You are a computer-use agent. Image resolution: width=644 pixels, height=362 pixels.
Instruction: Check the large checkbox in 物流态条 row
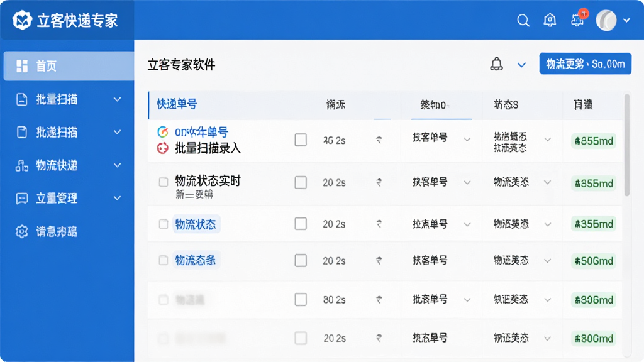point(301,260)
